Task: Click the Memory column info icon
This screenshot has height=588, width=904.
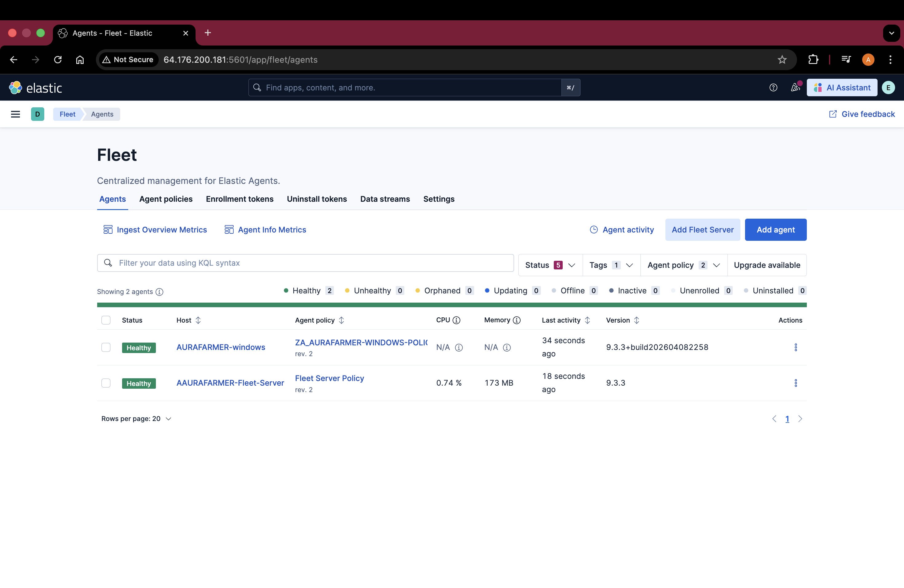Action: (x=517, y=320)
